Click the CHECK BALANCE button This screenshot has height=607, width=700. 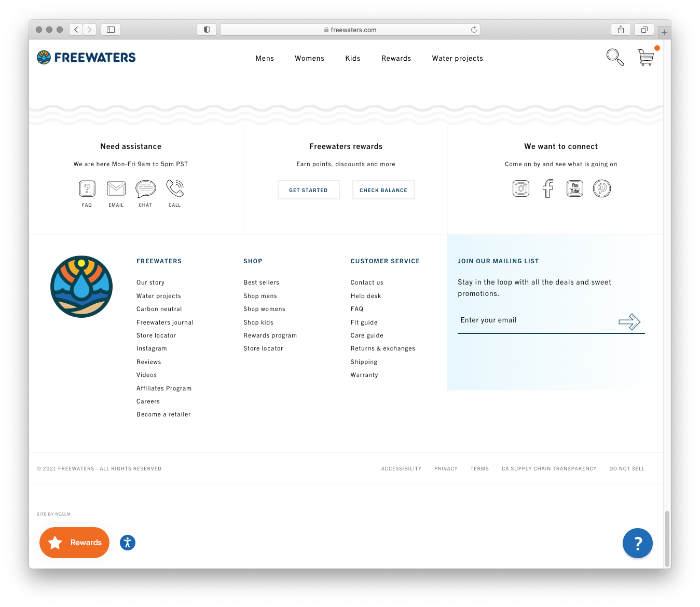[x=383, y=190]
